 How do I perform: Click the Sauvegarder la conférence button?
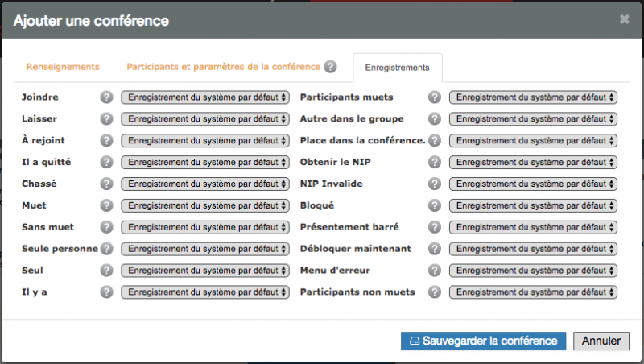484,341
